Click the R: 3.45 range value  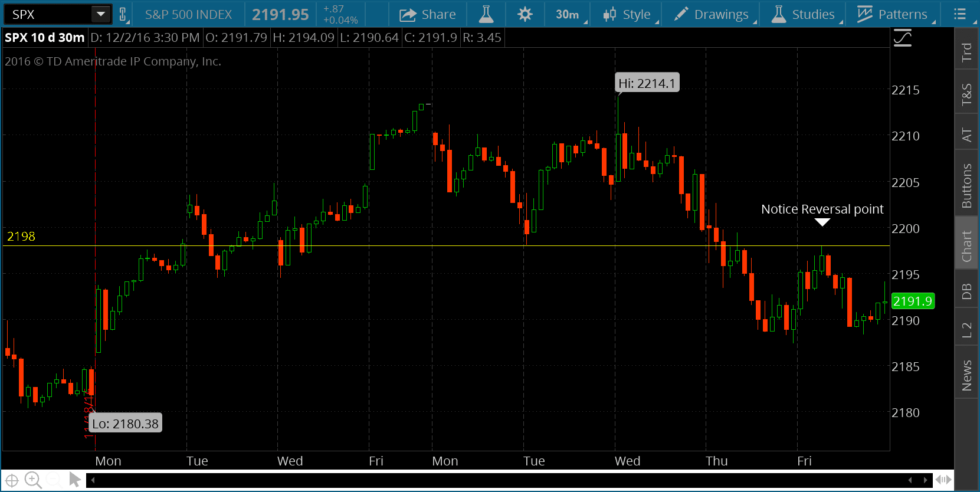(482, 38)
